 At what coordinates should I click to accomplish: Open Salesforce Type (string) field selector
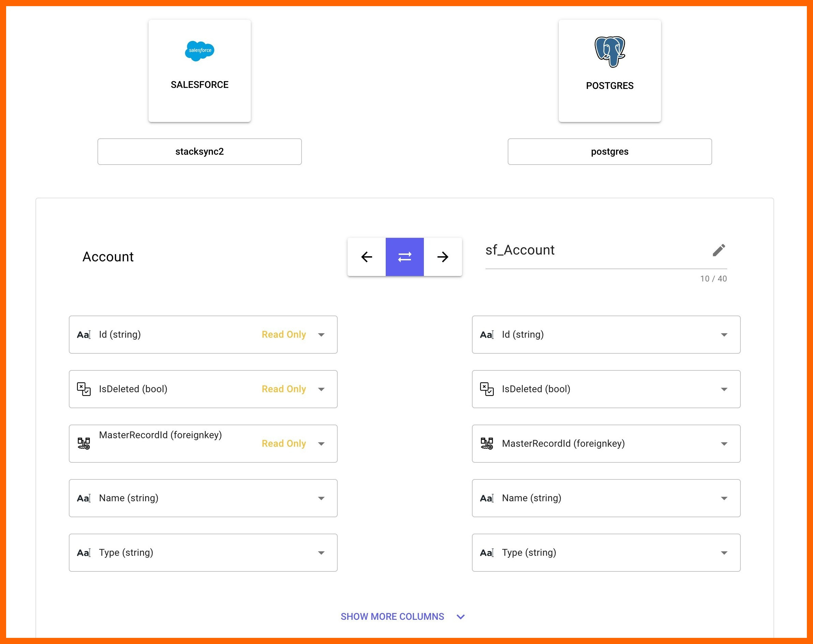click(203, 552)
